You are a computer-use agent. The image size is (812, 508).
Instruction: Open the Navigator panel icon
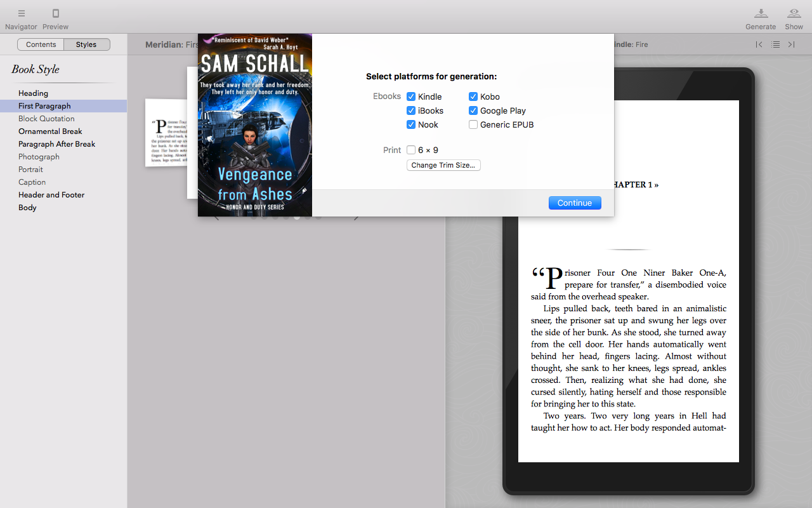[x=21, y=13]
